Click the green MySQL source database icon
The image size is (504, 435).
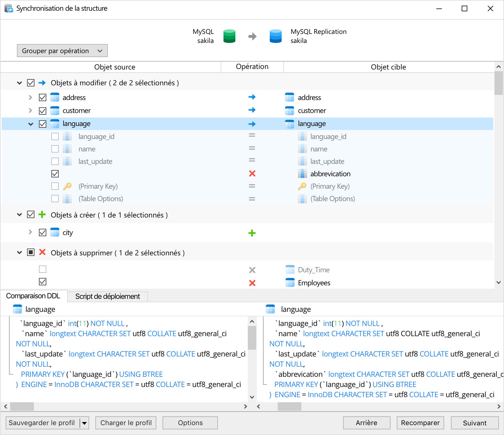(x=229, y=36)
